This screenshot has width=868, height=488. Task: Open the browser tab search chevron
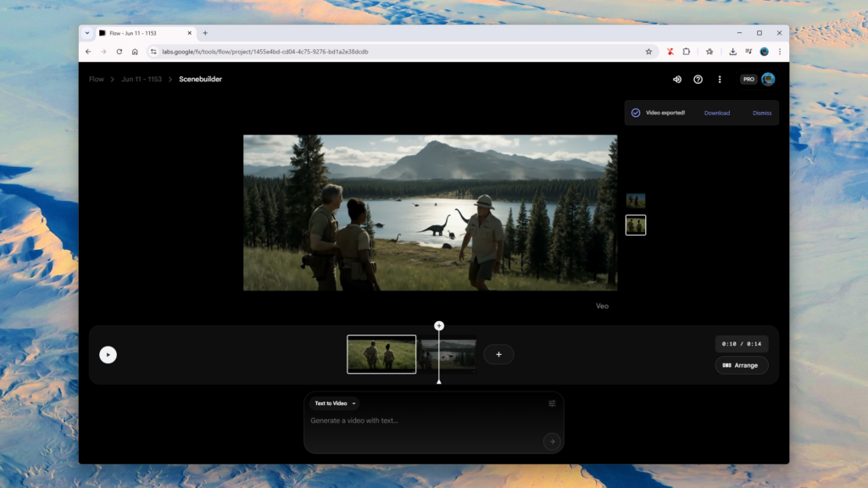click(87, 33)
